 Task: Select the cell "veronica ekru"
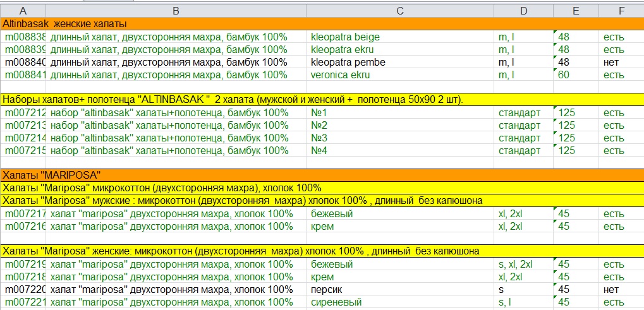[400, 75]
